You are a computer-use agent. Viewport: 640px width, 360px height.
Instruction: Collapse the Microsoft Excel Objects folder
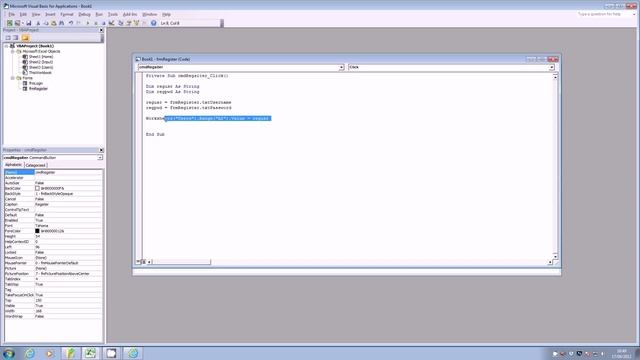(13, 51)
